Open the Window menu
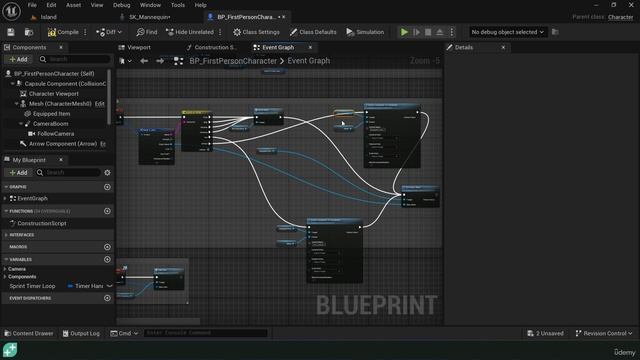 pos(150,5)
